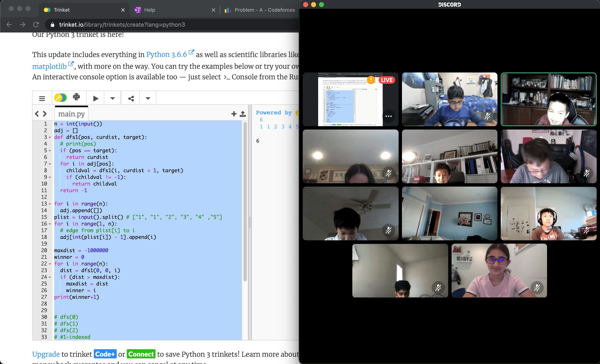Click the browser Forward arrow
Image resolution: width=600 pixels, height=364 pixels.
tap(23, 25)
